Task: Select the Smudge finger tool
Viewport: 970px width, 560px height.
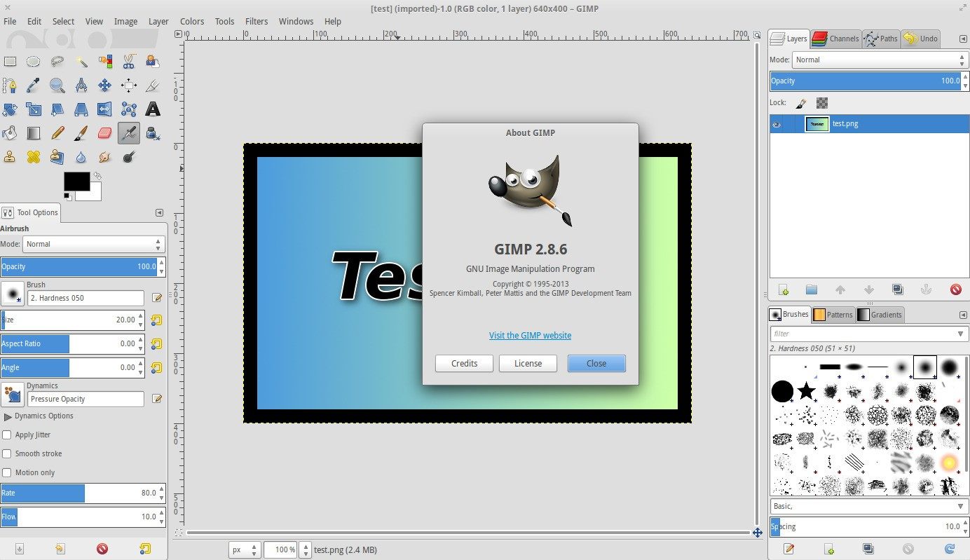Action: [x=105, y=156]
